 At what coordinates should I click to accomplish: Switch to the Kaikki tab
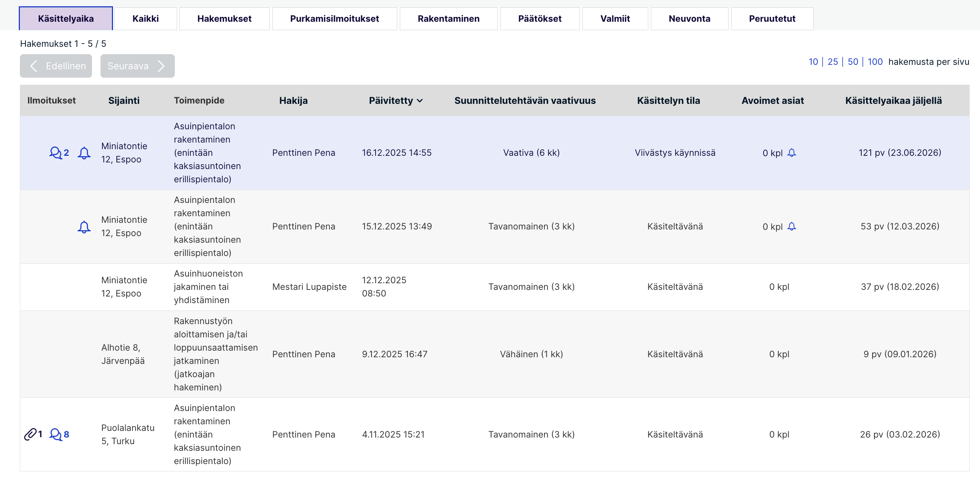click(x=145, y=19)
